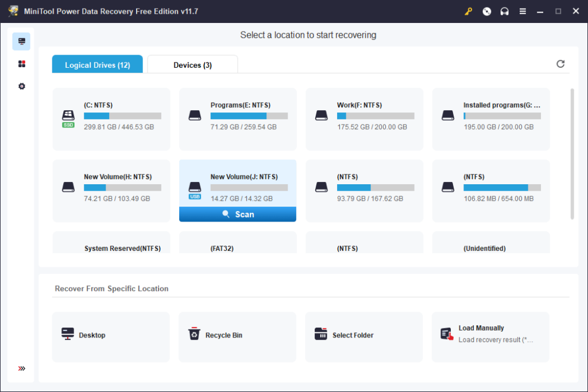
Task: Click Work (F: NTFS) usage bar
Action: (x=376, y=116)
